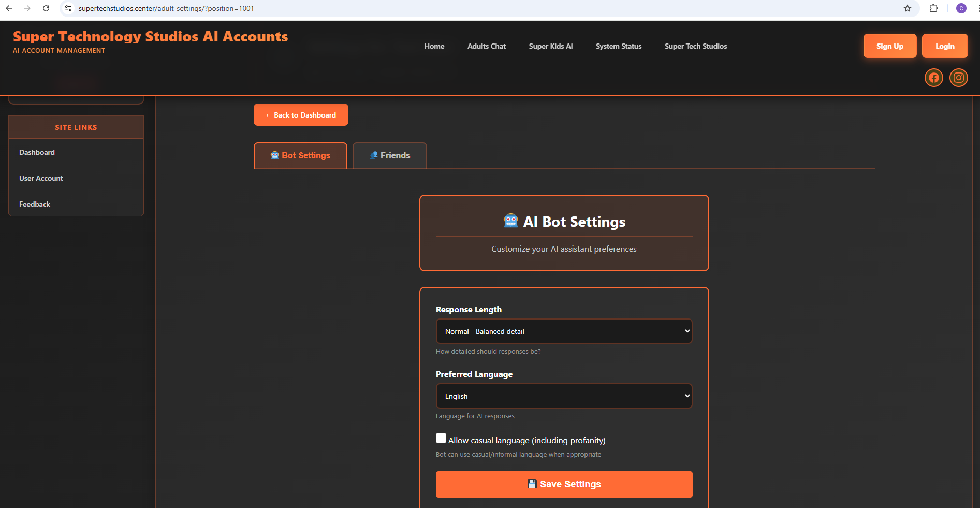The width and height of the screenshot is (980, 508).
Task: Open the Chrome profile avatar
Action: 961,8
